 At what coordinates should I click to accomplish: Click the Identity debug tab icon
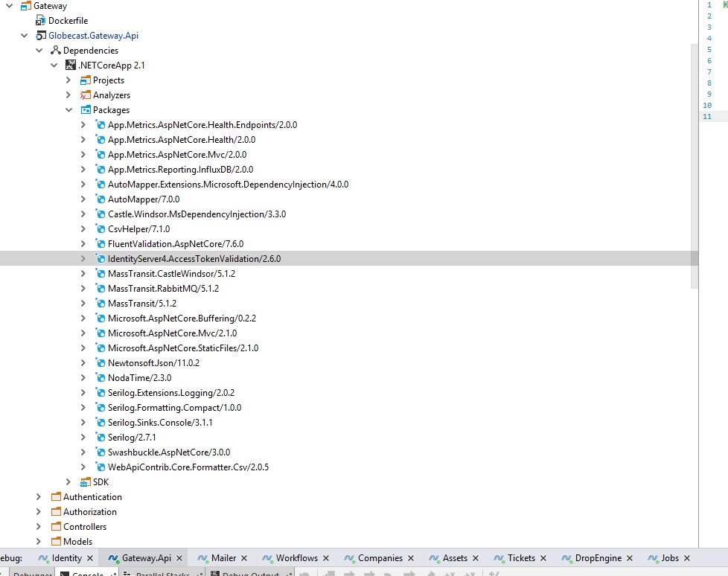click(42, 558)
